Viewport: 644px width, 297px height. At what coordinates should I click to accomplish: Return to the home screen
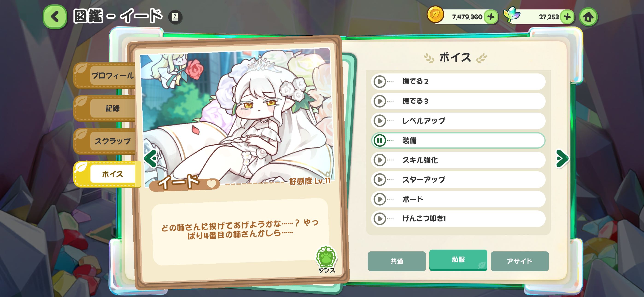point(588,17)
